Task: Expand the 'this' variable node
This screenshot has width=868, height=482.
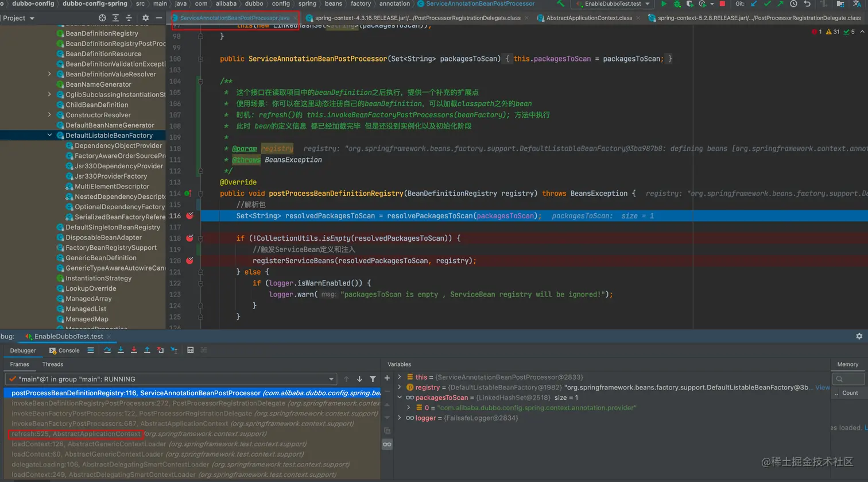Action: pyautogui.click(x=400, y=377)
